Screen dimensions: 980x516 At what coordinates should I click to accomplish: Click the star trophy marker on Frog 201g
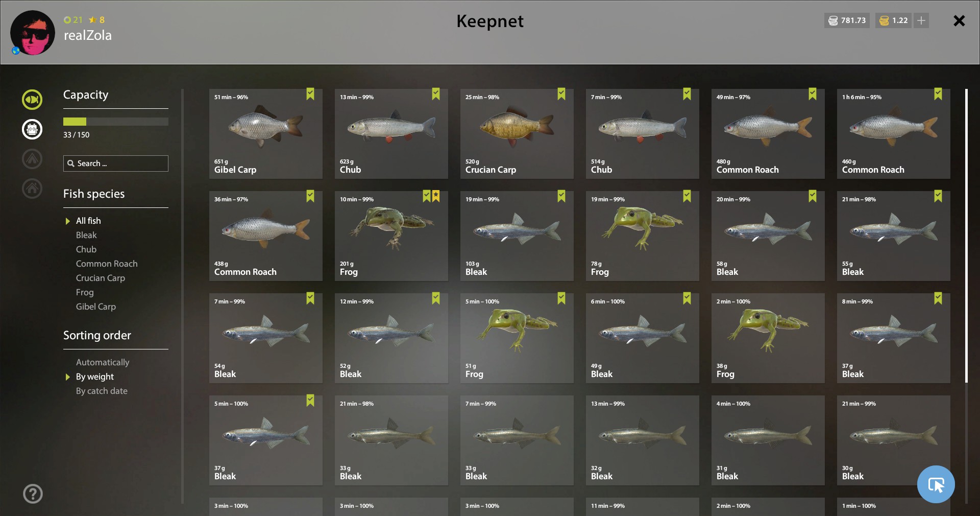coord(436,196)
